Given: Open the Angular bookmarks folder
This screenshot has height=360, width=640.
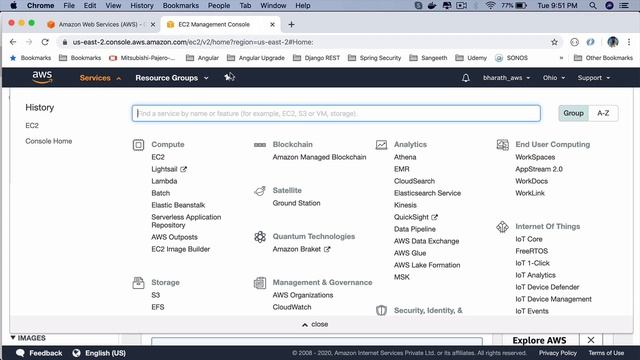Looking at the screenshot, I should [203, 58].
